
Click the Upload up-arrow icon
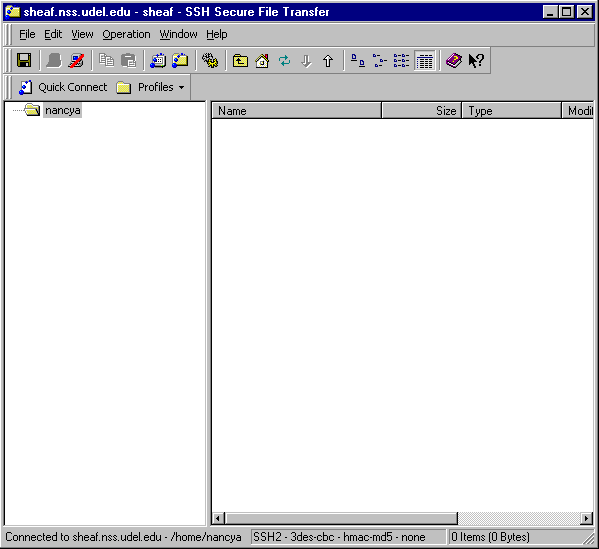pos(328,60)
